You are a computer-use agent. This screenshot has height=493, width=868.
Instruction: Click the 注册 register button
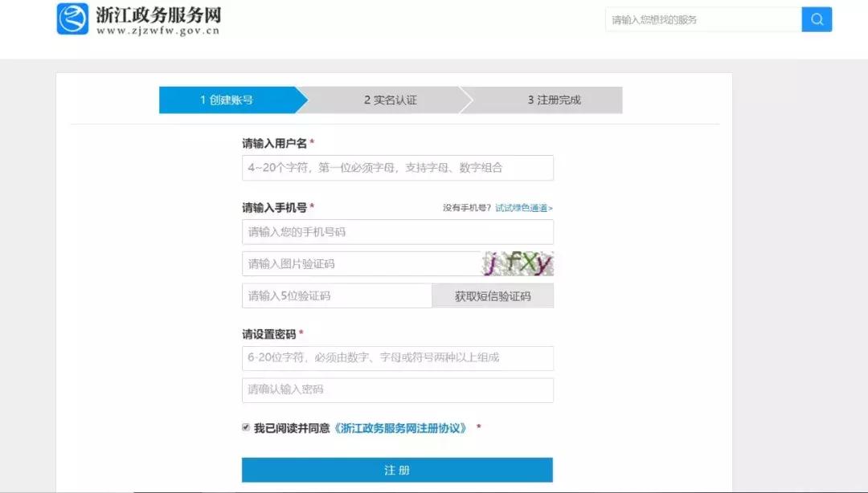pos(397,471)
